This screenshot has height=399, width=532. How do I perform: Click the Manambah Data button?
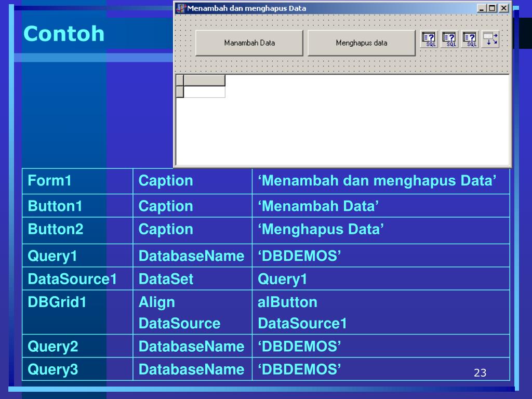click(249, 43)
